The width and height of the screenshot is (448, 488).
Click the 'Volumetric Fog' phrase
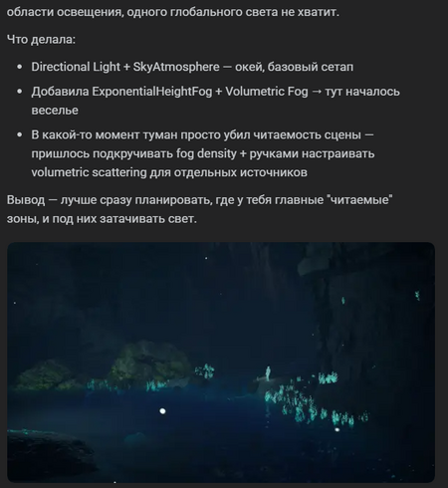(x=267, y=92)
